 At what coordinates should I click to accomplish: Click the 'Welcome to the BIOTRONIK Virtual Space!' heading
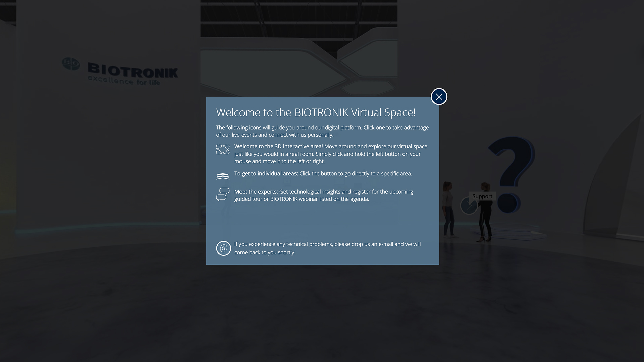(316, 113)
